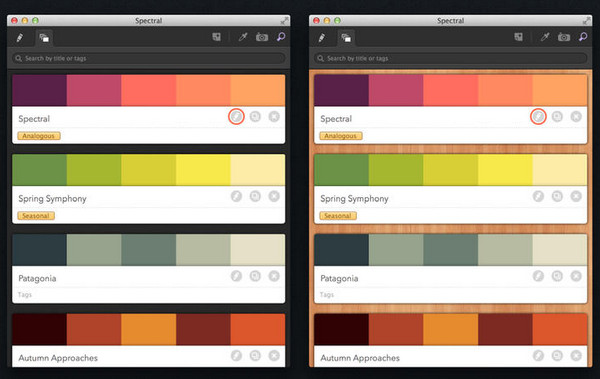This screenshot has height=379, width=600.
Task: Click Spring Symphony title in dark-theme window
Action: click(x=52, y=199)
